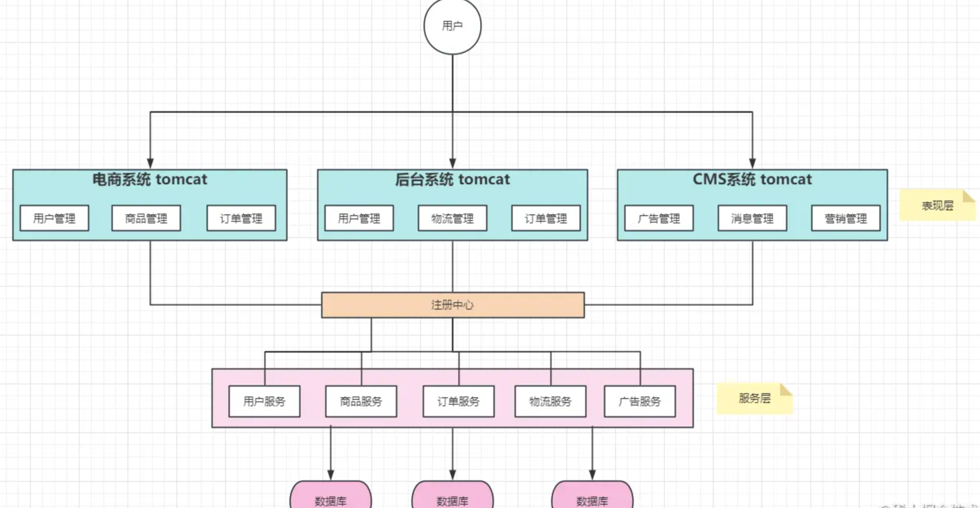Select the 表现层 sticky note
The height and width of the screenshot is (508, 980).
[937, 205]
